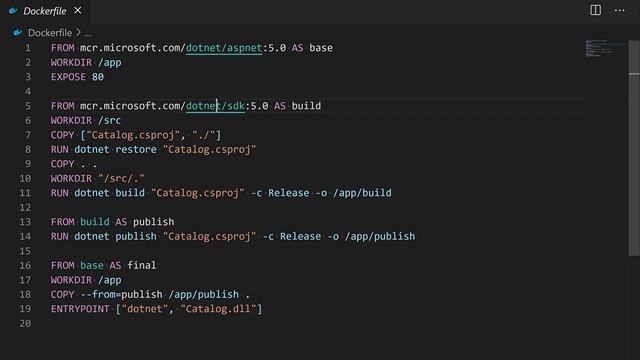The image size is (640, 360).
Task: Split the editor with the layout icon
Action: [x=596, y=10]
